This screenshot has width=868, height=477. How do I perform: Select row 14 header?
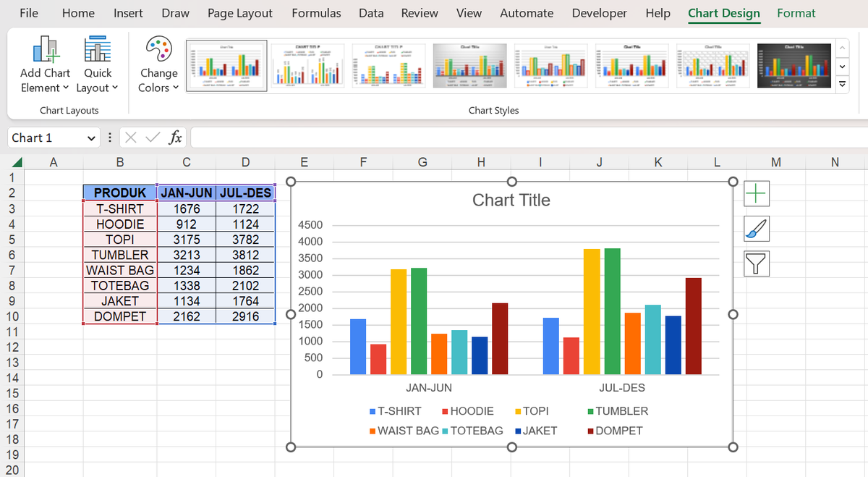tap(11, 378)
